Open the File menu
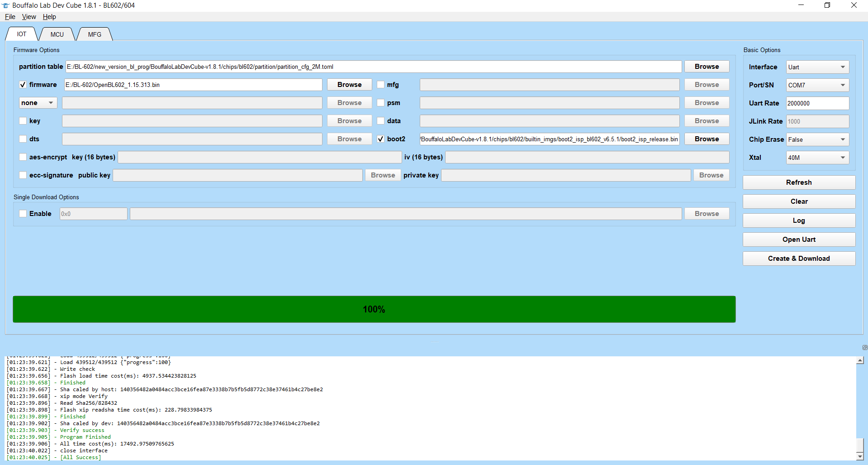 click(x=10, y=17)
